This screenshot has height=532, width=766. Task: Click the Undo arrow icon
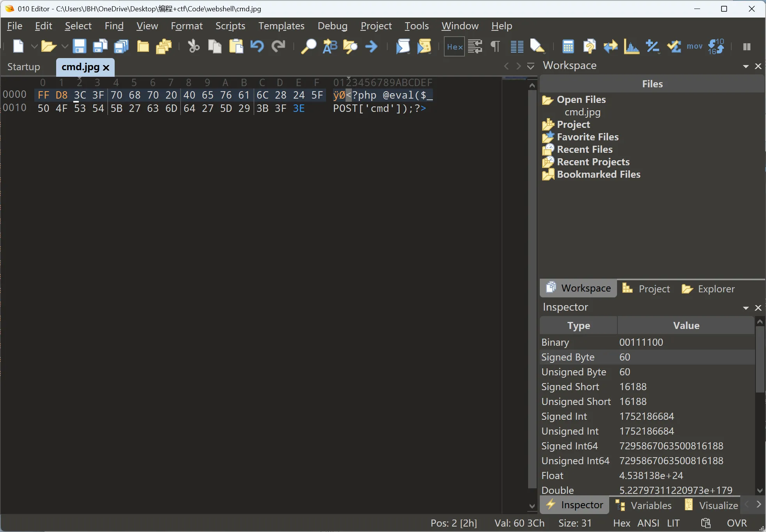(x=257, y=46)
